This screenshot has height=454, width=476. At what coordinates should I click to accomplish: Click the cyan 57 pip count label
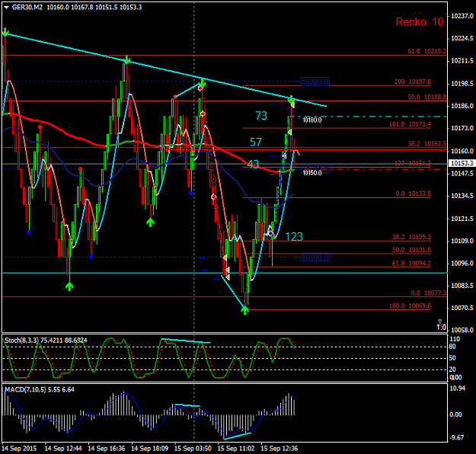pyautogui.click(x=256, y=142)
